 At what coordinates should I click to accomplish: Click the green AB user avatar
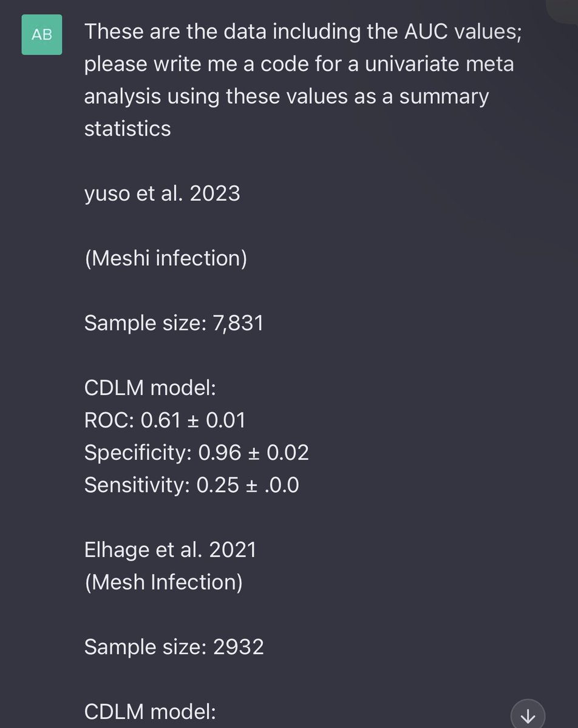pyautogui.click(x=40, y=35)
